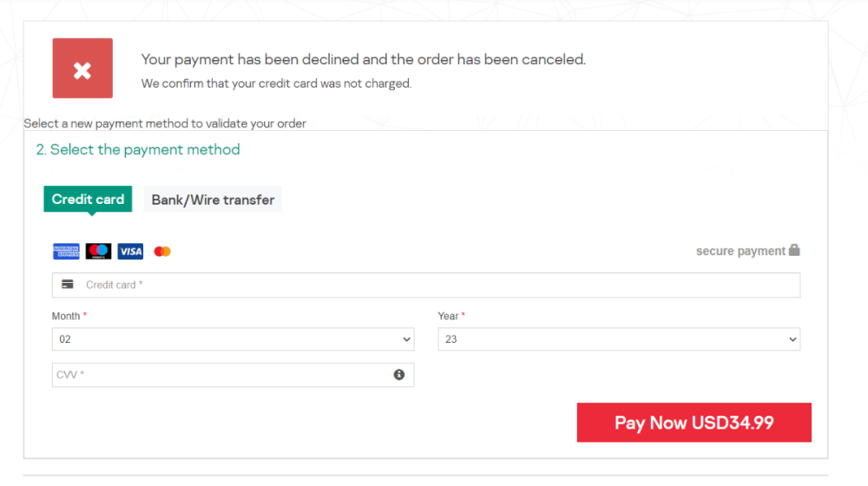
Task: Click the secure payment padlock icon
Action: point(794,251)
